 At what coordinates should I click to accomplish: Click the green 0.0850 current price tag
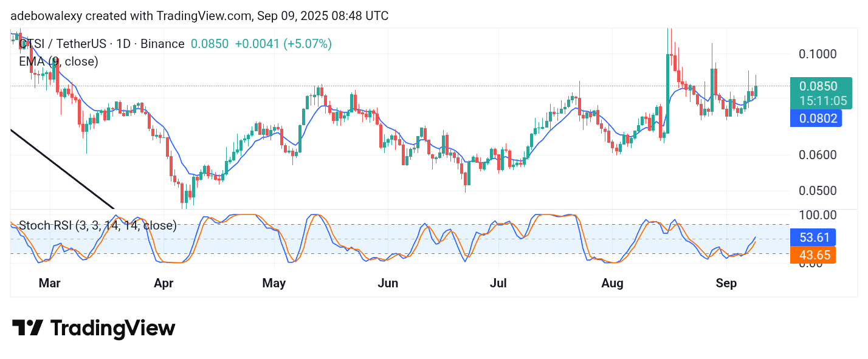tap(818, 86)
